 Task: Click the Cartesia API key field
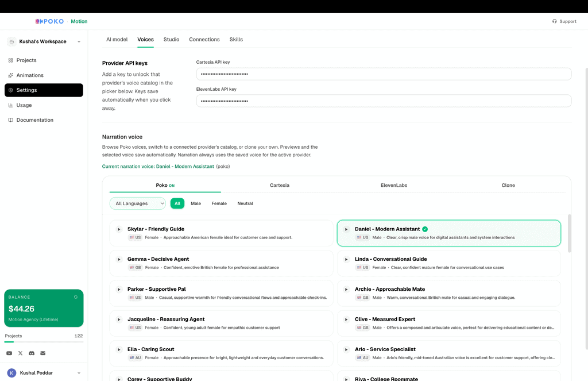point(384,74)
